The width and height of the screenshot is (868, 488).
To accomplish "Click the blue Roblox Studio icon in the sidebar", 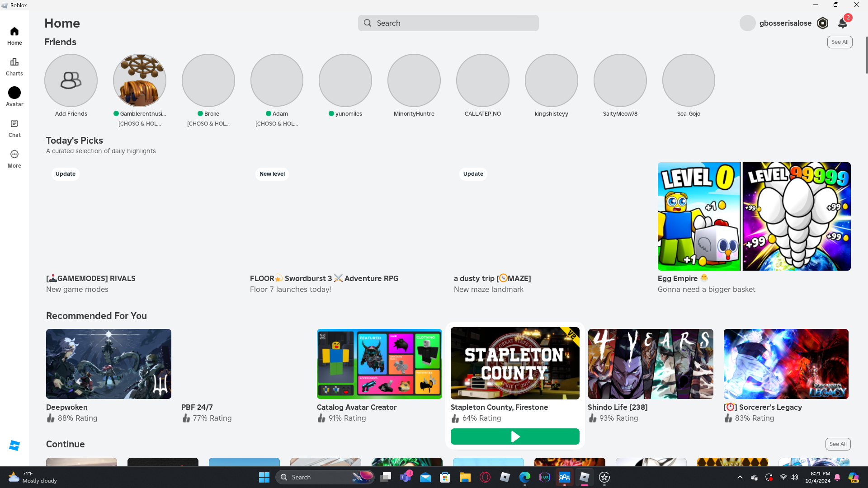I will click(x=14, y=446).
